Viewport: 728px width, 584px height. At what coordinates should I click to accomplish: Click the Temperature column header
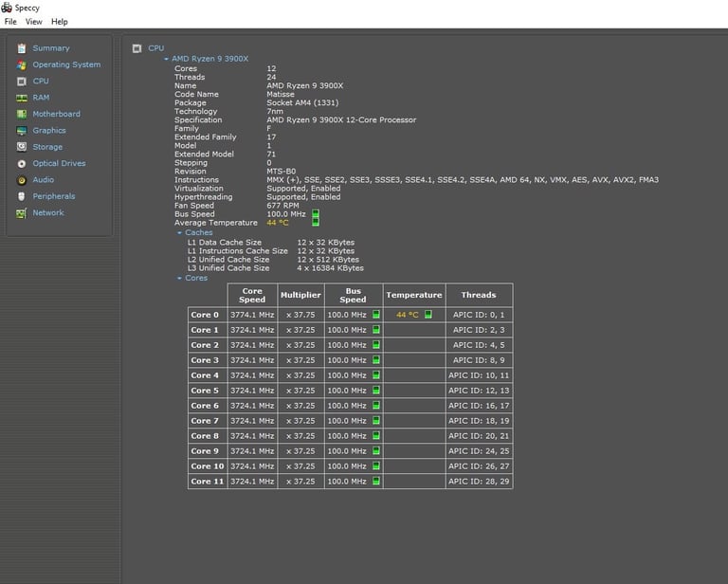[x=414, y=295]
